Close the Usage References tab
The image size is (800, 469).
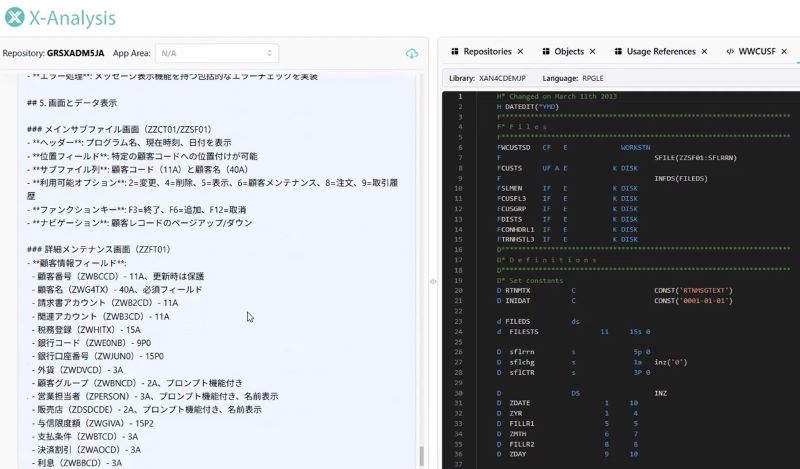pyautogui.click(x=704, y=52)
